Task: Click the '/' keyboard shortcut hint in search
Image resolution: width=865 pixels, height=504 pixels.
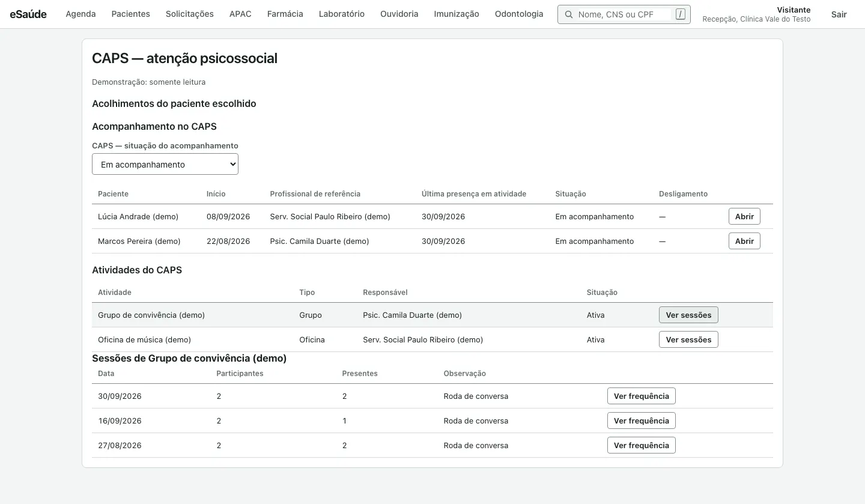Action: point(681,14)
